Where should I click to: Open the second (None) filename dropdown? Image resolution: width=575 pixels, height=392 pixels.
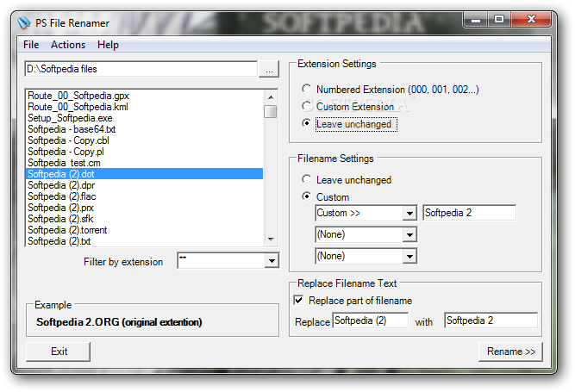[409, 235]
